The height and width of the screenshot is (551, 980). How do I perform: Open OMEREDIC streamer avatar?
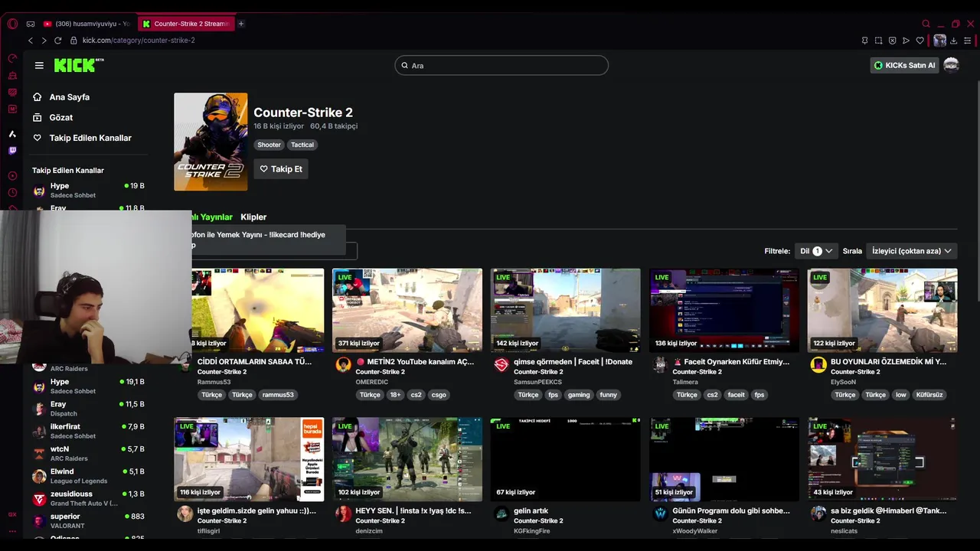click(343, 365)
